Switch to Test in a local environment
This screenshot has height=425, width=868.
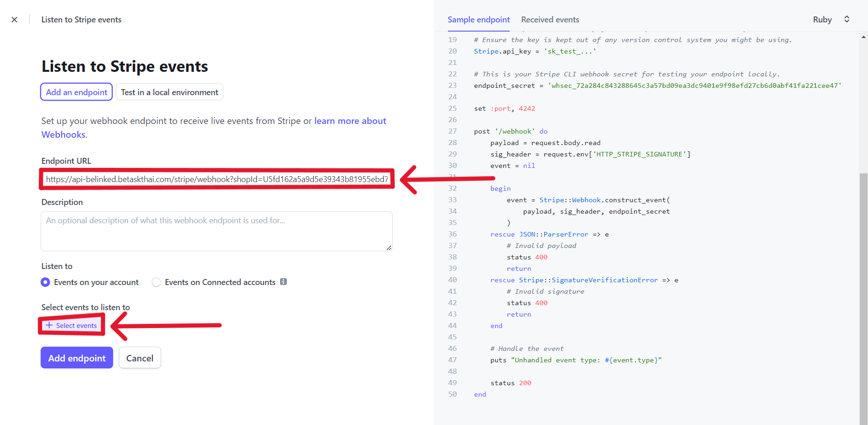(x=169, y=92)
